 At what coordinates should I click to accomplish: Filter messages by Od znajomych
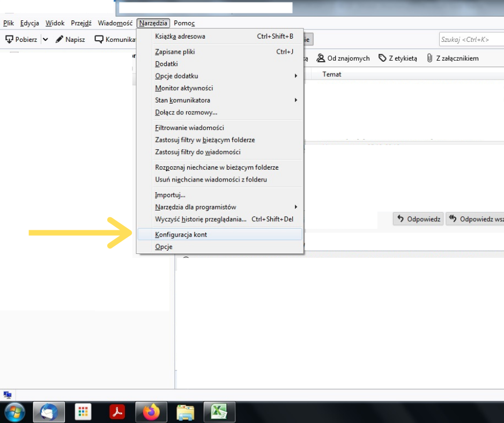click(x=343, y=58)
